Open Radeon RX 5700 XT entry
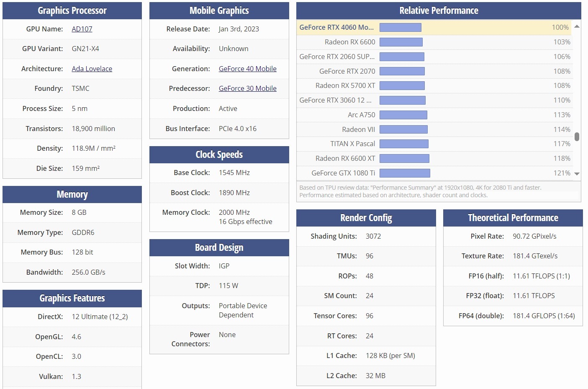Screen dimensions: 588x389 pos(345,85)
